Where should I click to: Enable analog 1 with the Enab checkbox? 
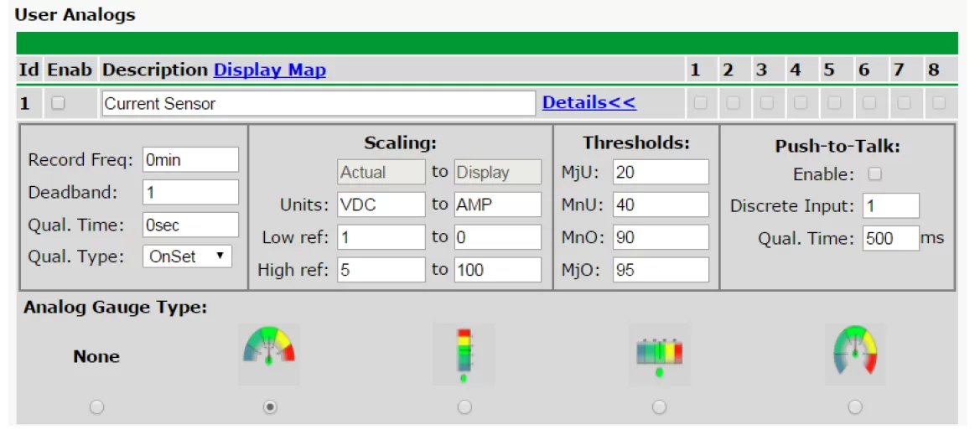pyautogui.click(x=58, y=103)
